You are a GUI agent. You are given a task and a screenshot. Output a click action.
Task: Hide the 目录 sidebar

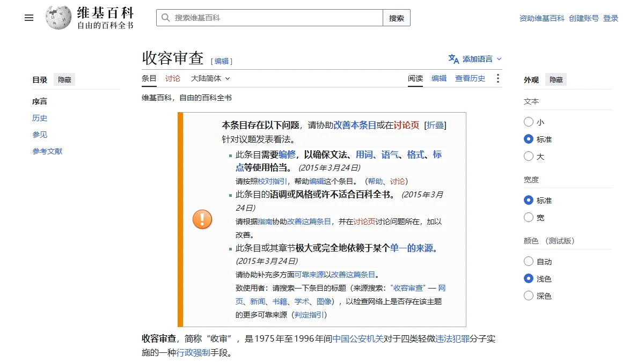64,80
